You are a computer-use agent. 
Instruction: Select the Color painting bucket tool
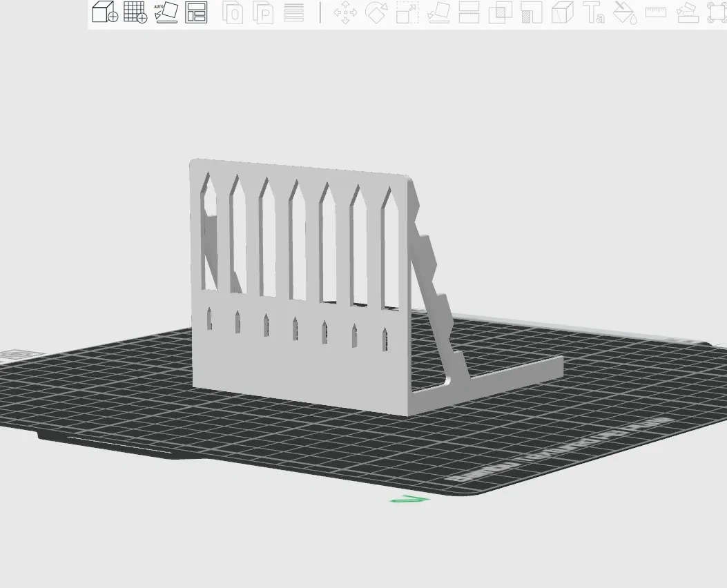point(625,12)
